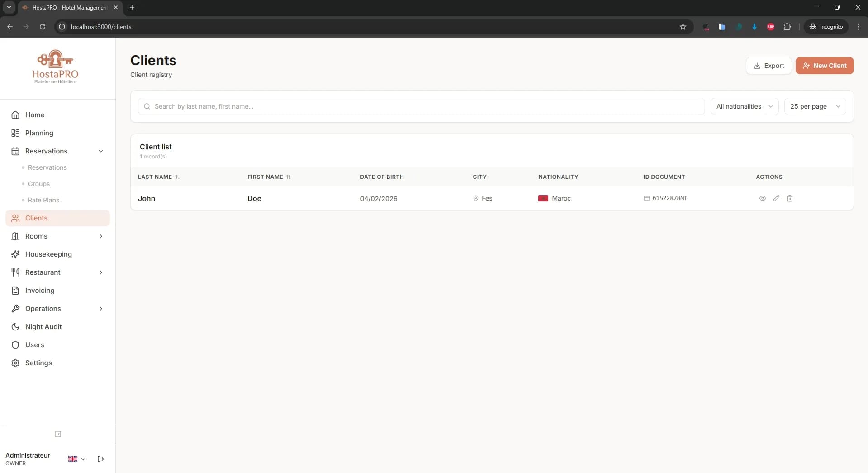This screenshot has width=868, height=473.
Task: Switch to the Planning section
Action: click(39, 133)
